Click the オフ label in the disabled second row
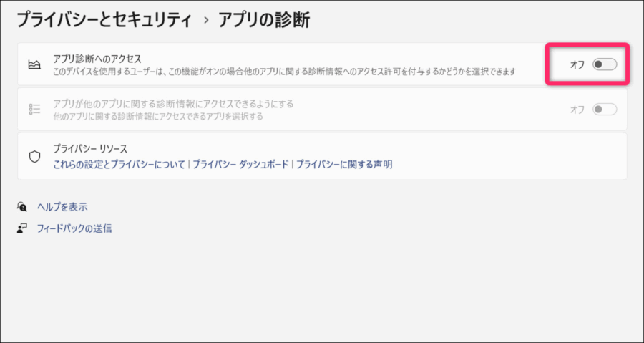 point(577,110)
